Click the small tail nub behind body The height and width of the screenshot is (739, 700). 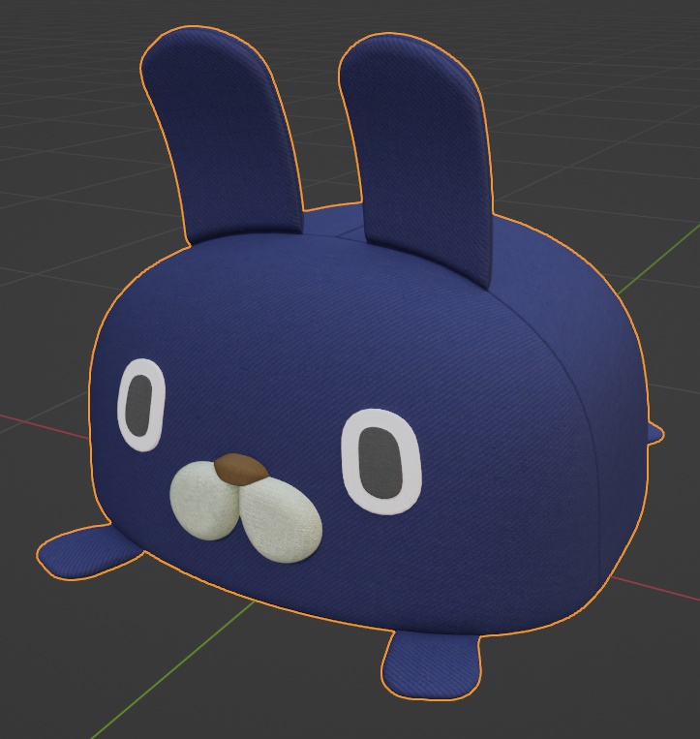654,433
